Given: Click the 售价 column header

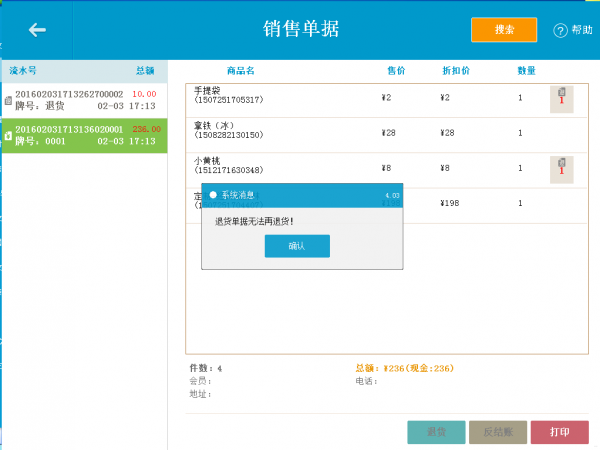Looking at the screenshot, I should pos(396,70).
